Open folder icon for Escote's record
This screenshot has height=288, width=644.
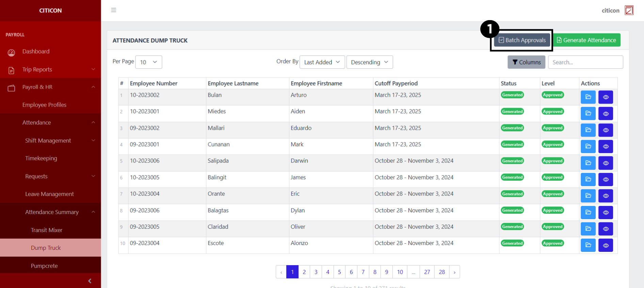click(588, 245)
